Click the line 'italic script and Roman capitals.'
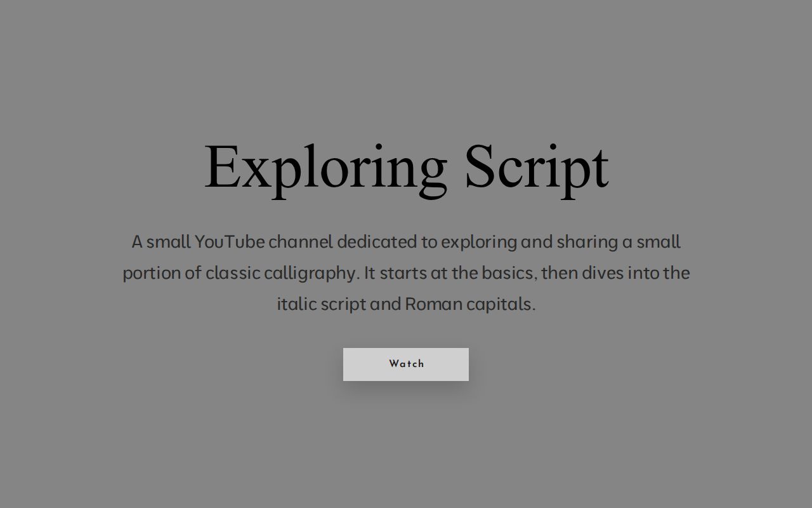812x508 pixels. click(x=406, y=304)
